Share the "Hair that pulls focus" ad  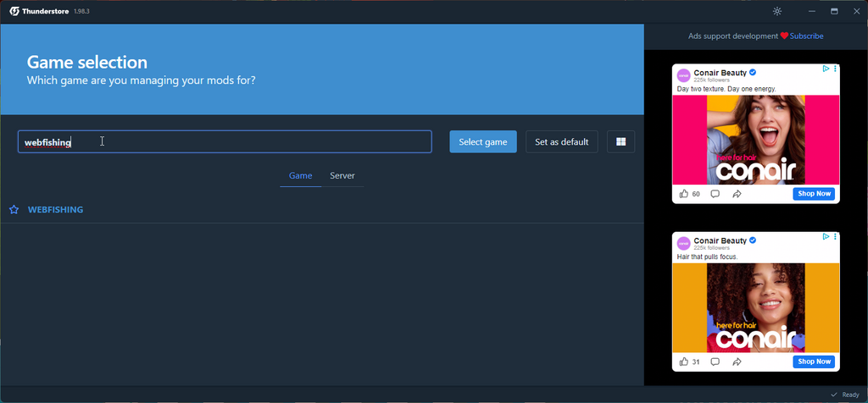click(737, 362)
